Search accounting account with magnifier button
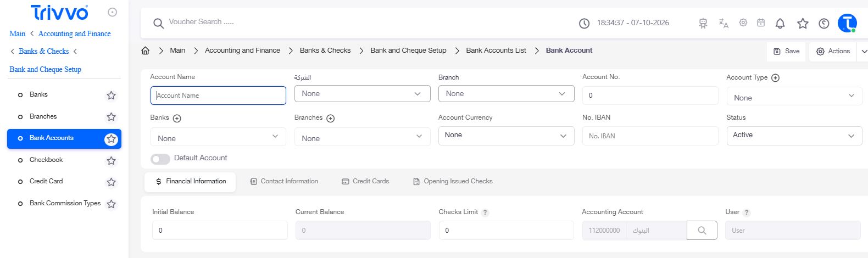This screenshot has height=258, width=868. click(702, 231)
